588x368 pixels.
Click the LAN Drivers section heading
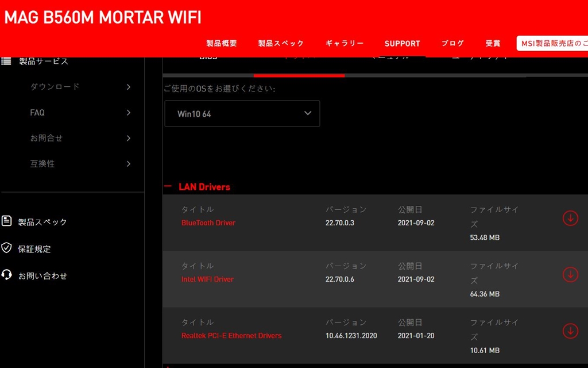click(x=204, y=187)
